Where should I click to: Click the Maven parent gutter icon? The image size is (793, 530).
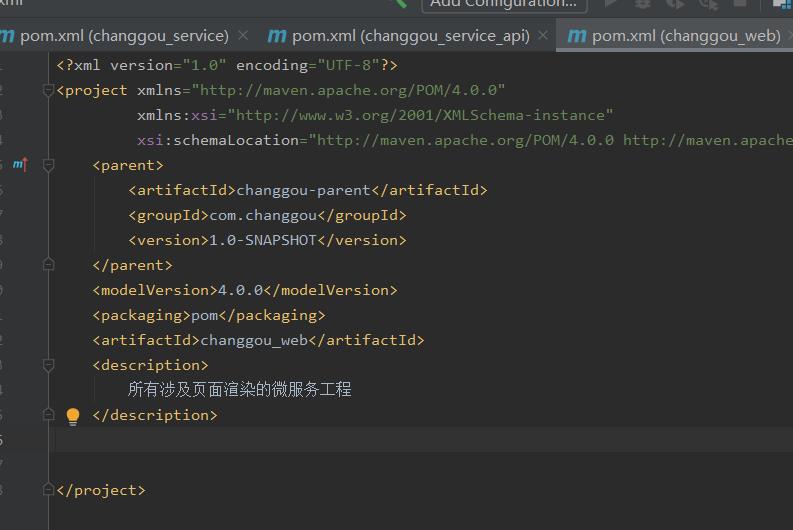pyautogui.click(x=20, y=164)
